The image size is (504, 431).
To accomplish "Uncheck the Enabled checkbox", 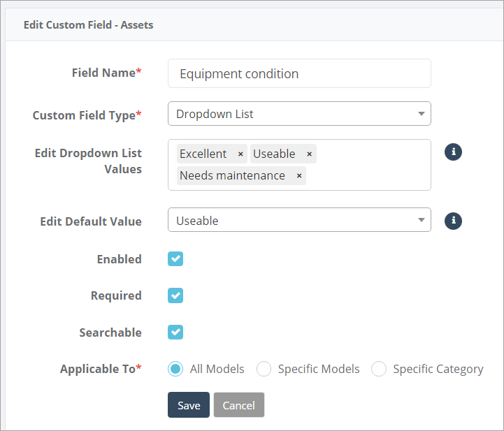I will point(175,259).
